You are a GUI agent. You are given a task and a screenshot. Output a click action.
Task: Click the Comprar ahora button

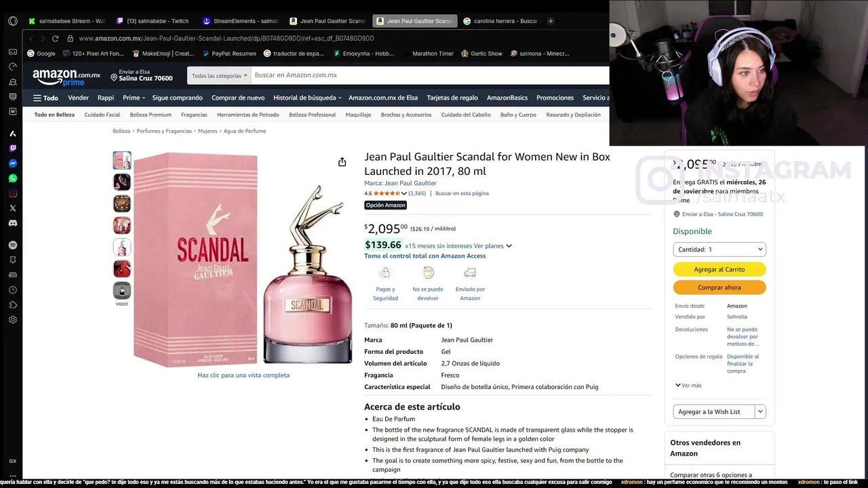719,287
